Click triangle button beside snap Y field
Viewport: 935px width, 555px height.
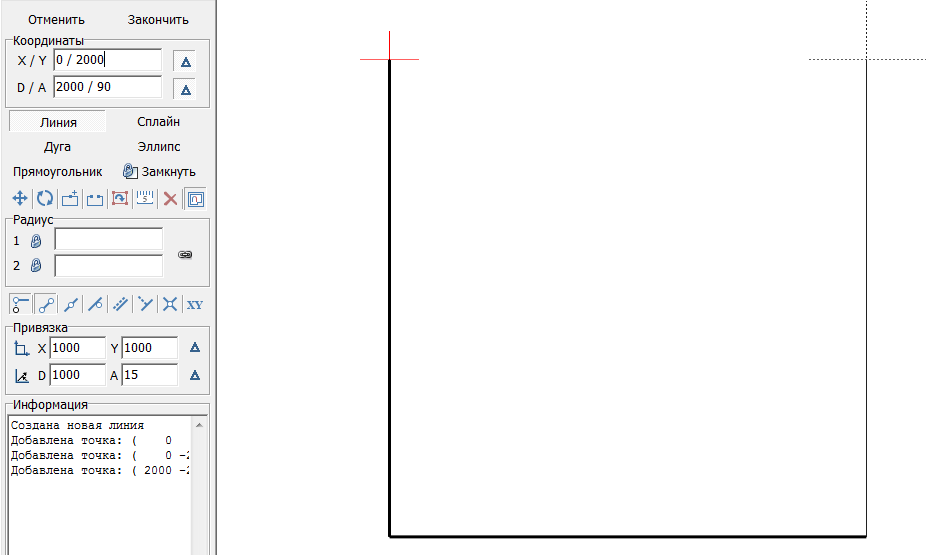coord(195,348)
